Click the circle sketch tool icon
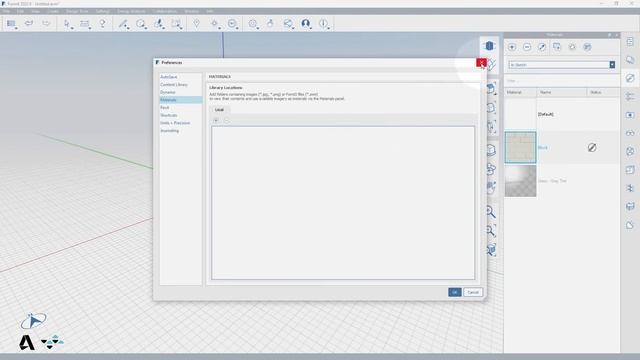Screen dimensions: 640x360 click(141, 24)
